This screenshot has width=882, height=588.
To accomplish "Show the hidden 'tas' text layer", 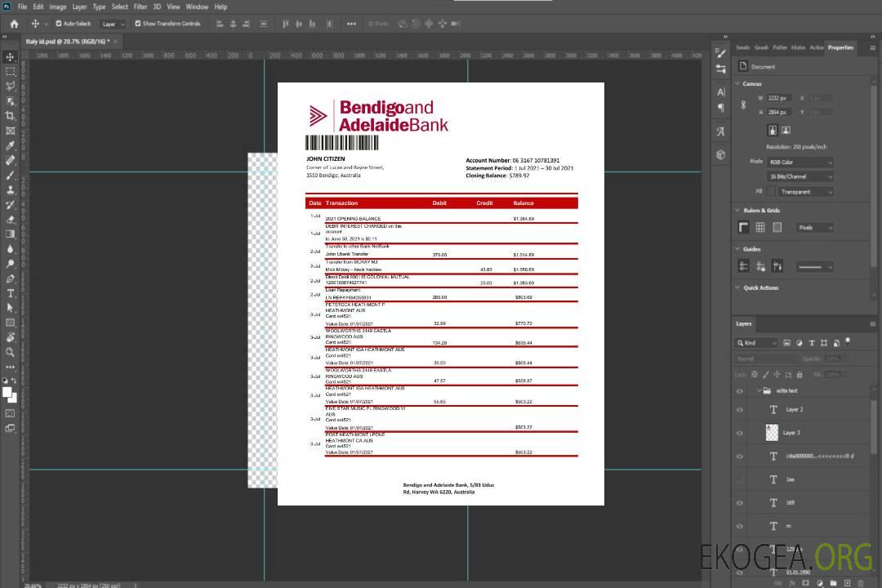I will tap(740, 479).
